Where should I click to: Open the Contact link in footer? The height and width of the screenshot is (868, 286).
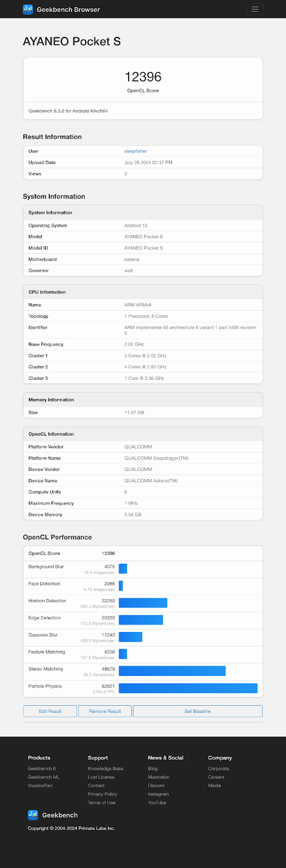point(96,786)
